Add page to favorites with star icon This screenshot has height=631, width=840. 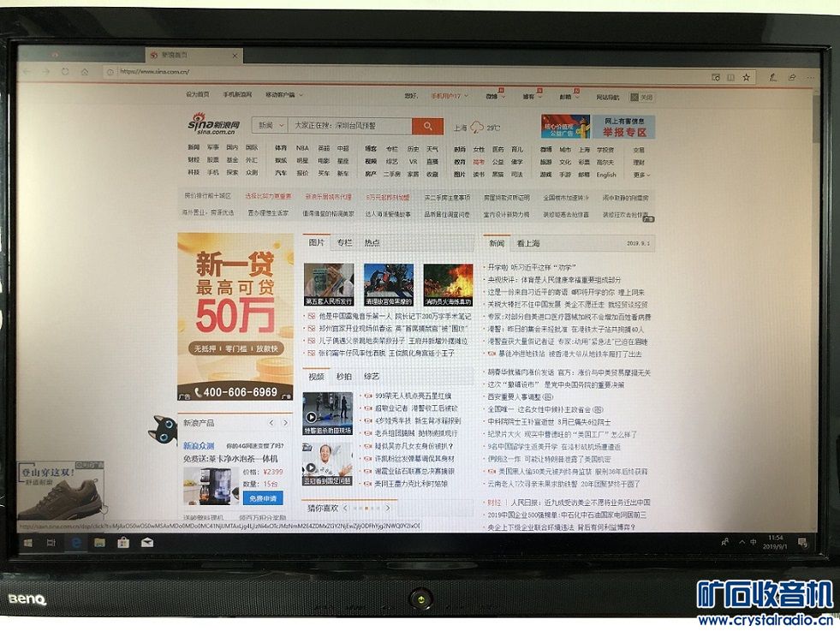(747, 78)
